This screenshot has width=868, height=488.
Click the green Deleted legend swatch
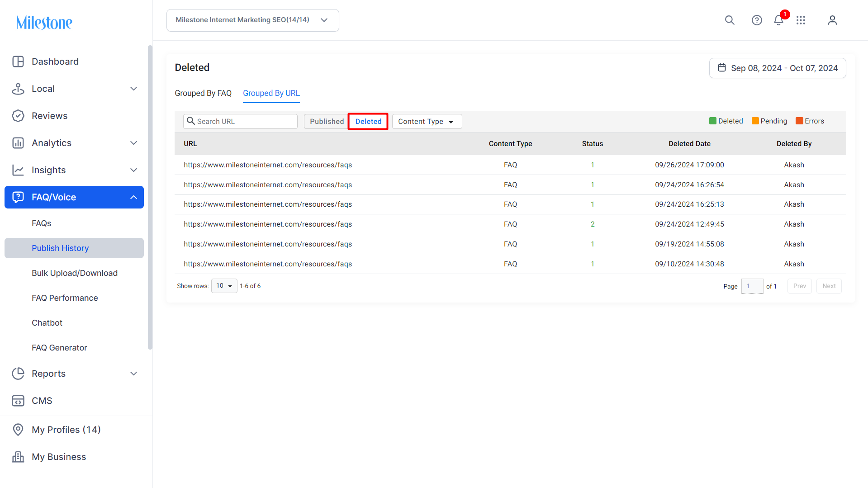[x=713, y=121]
